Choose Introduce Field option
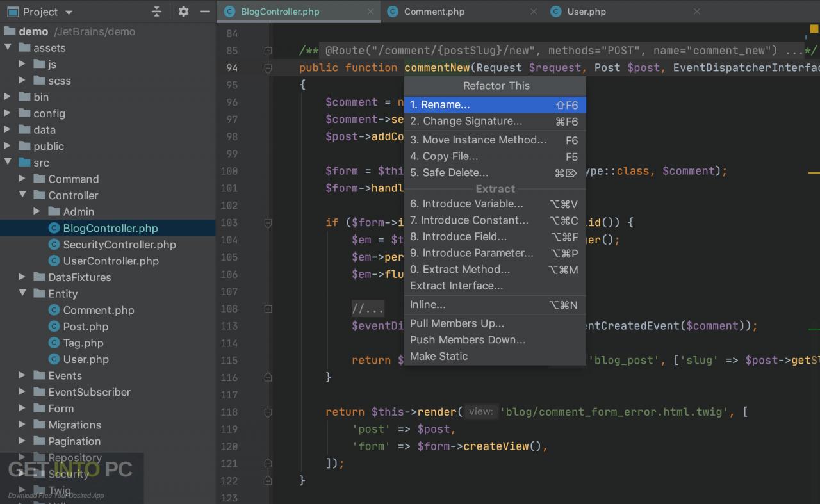Viewport: 820px width, 504px height. coord(495,236)
